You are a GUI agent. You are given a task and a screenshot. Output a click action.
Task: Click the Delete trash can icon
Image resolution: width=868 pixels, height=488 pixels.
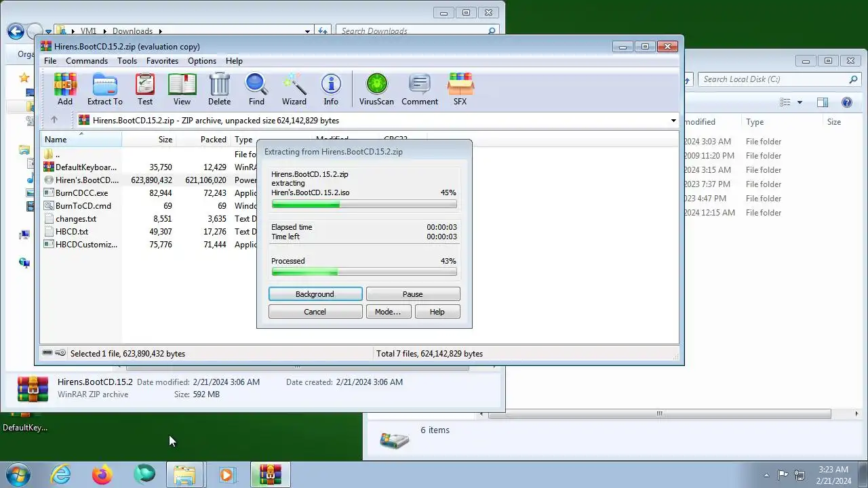click(x=219, y=89)
